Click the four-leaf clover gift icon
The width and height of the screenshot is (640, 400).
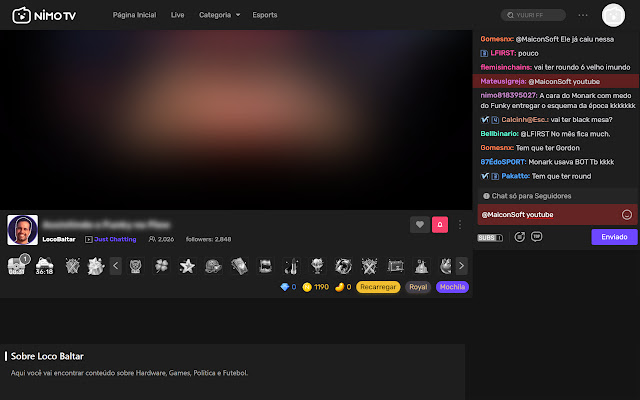[163, 266]
